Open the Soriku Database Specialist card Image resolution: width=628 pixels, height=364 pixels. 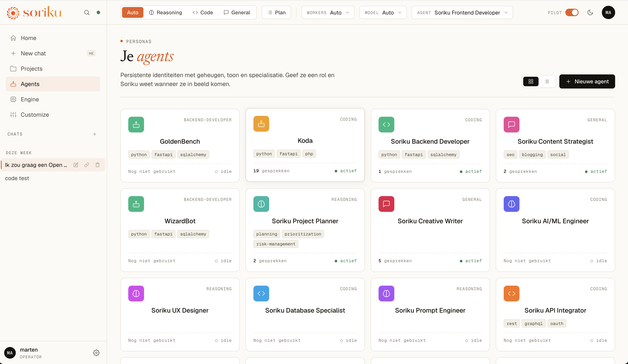(305, 314)
